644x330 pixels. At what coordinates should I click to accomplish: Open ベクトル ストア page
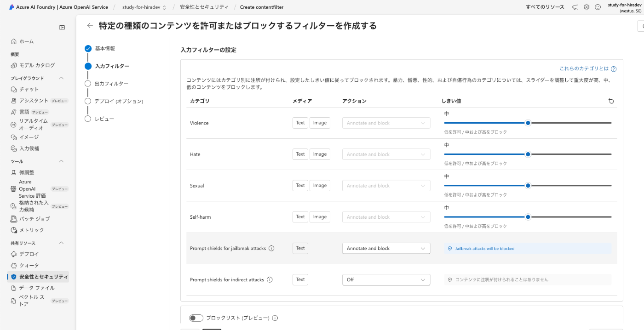pos(39,301)
